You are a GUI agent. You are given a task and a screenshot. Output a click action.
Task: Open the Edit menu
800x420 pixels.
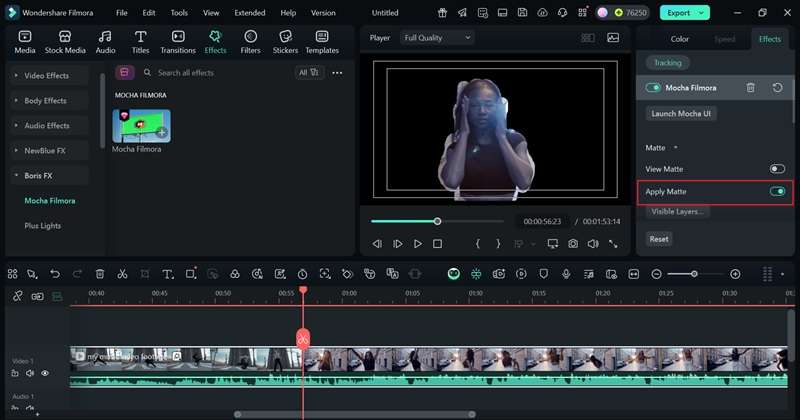pyautogui.click(x=149, y=13)
